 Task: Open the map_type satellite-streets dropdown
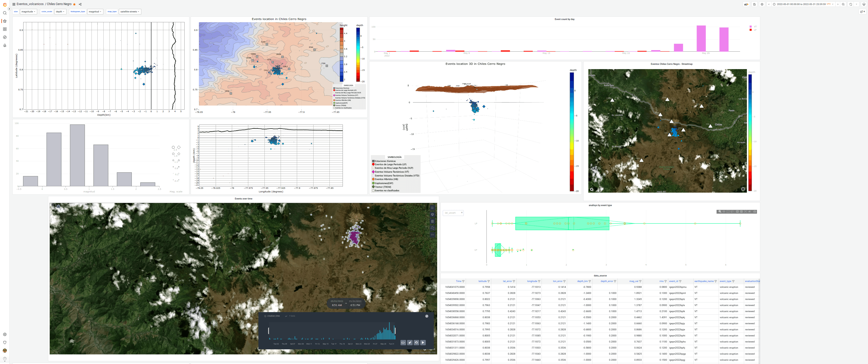pyautogui.click(x=130, y=11)
